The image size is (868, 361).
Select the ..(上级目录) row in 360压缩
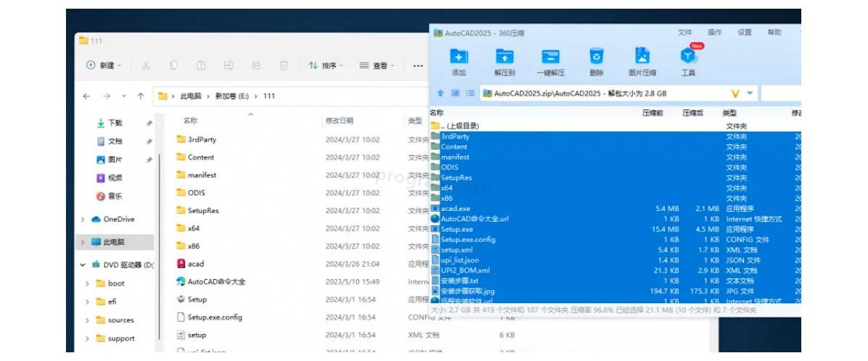click(615, 126)
